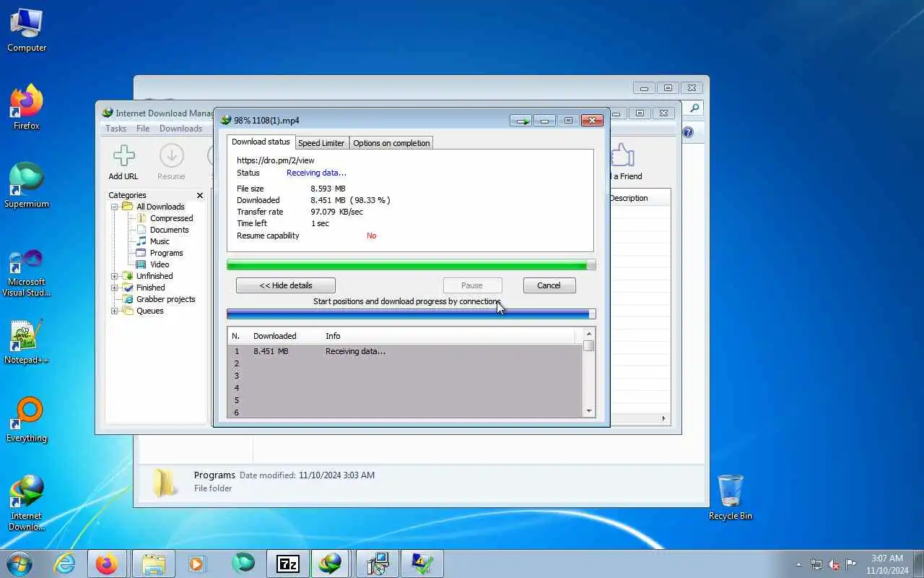Switch to IDM taskbar button

click(331, 564)
